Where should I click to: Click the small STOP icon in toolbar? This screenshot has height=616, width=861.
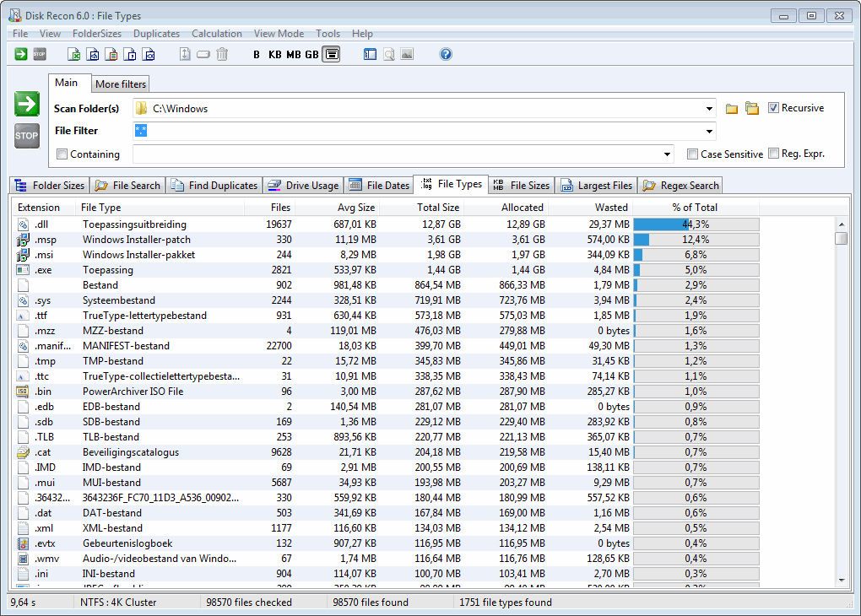pyautogui.click(x=40, y=54)
